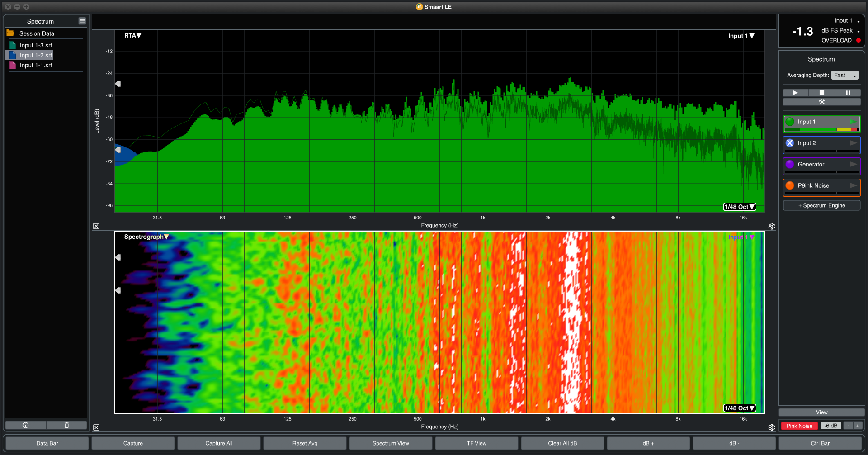Click the Smaart LE title bar icon
This screenshot has height=455, width=868.
(419, 7)
